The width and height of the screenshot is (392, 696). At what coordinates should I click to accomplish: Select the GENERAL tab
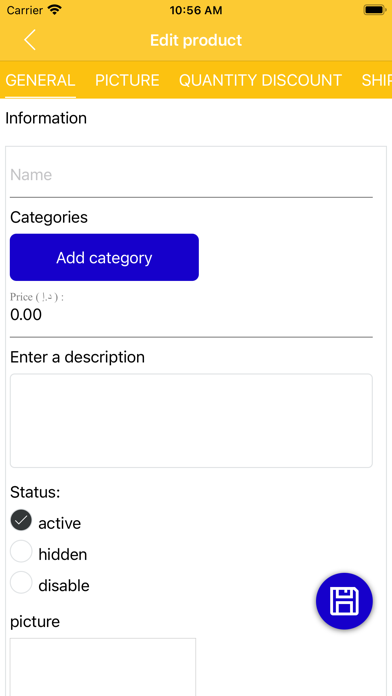(40, 80)
